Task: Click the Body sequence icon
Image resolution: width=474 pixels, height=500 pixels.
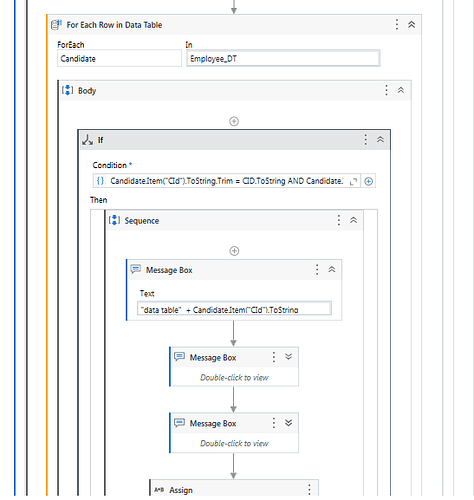Action: (x=68, y=90)
